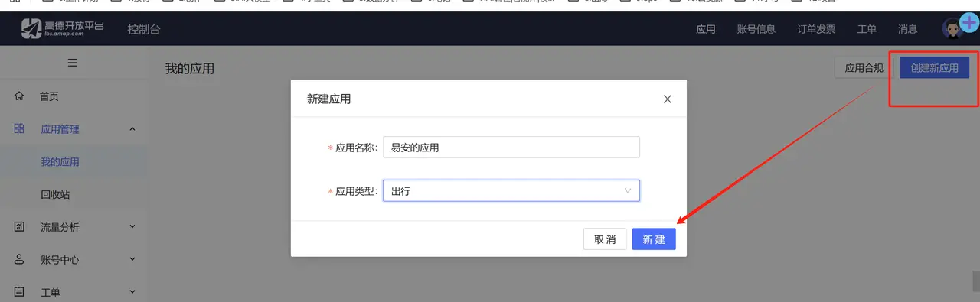Screen dimensions: 980x302
Task: Click the chart icon beside 流量分析
Action: [x=19, y=227]
